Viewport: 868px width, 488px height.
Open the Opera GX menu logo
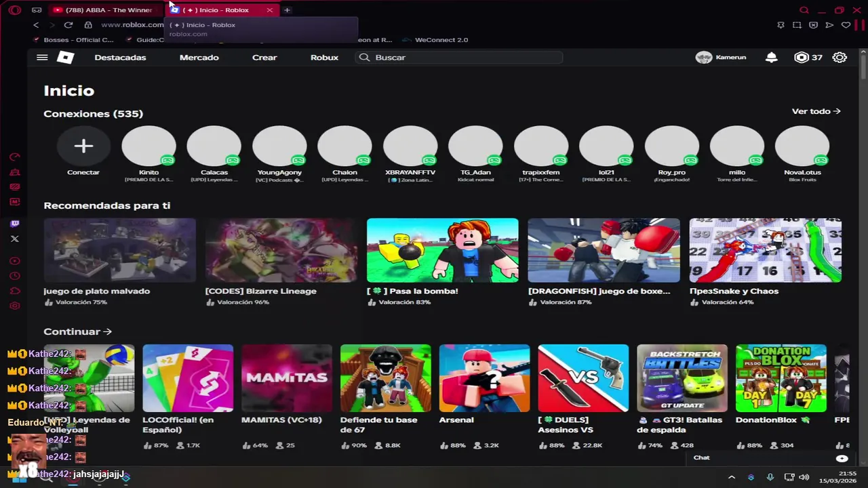click(x=15, y=10)
